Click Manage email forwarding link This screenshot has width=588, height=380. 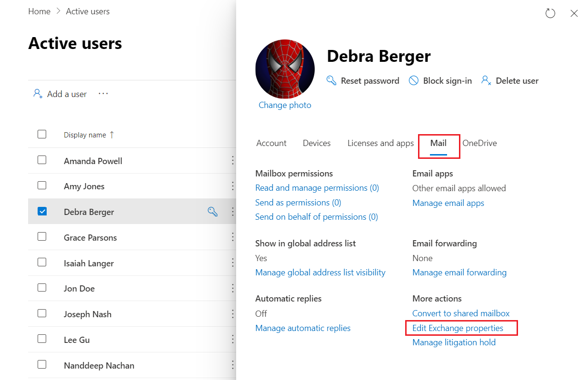[459, 273]
